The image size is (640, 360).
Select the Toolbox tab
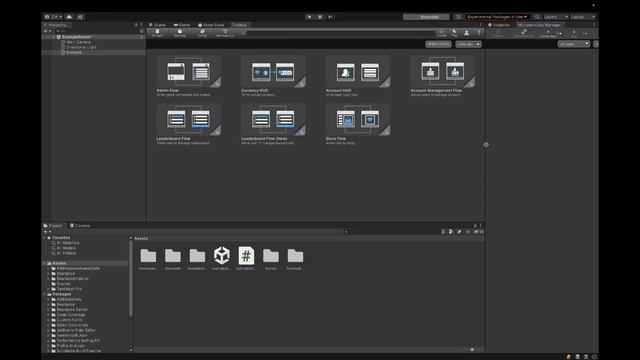tap(240, 25)
